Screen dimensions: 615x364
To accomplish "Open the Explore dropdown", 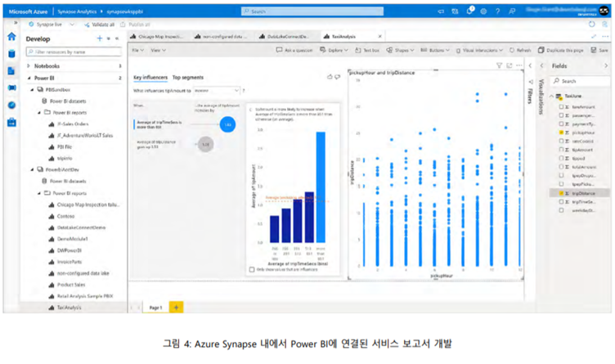I will [334, 50].
